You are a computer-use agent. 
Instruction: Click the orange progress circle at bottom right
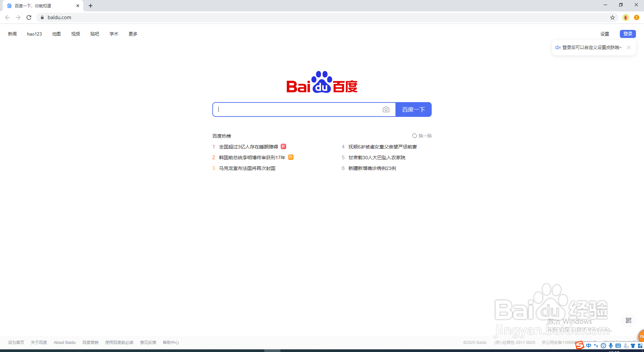click(641, 337)
